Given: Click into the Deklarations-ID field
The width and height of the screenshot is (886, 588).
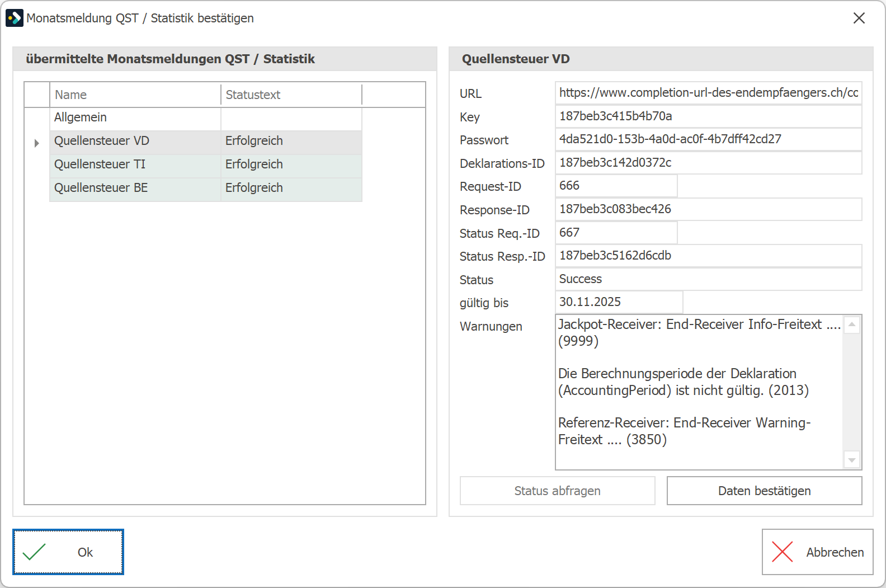Looking at the screenshot, I should pyautogui.click(x=709, y=163).
